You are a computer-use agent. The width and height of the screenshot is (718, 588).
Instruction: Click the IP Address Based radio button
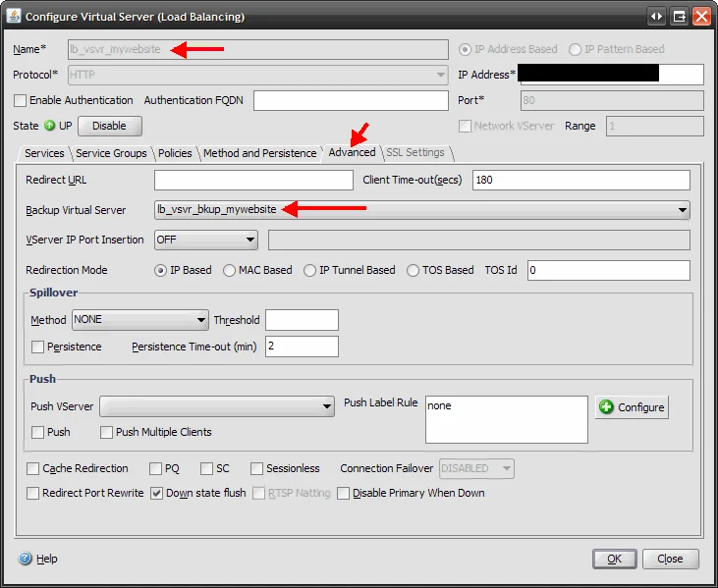pyautogui.click(x=465, y=49)
